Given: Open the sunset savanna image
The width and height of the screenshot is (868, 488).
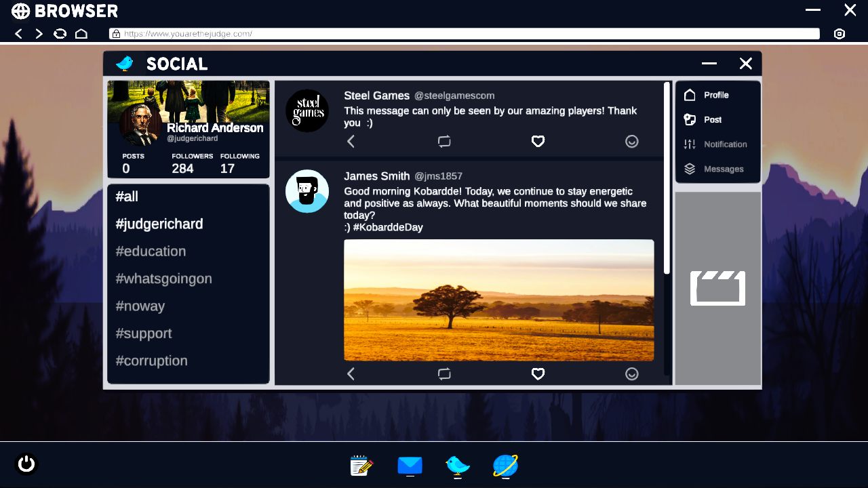Looking at the screenshot, I should [x=498, y=300].
